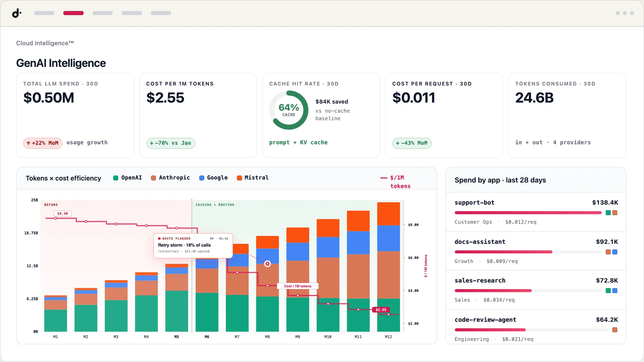
Task: Open the support-bot spend row
Action: pos(536,212)
